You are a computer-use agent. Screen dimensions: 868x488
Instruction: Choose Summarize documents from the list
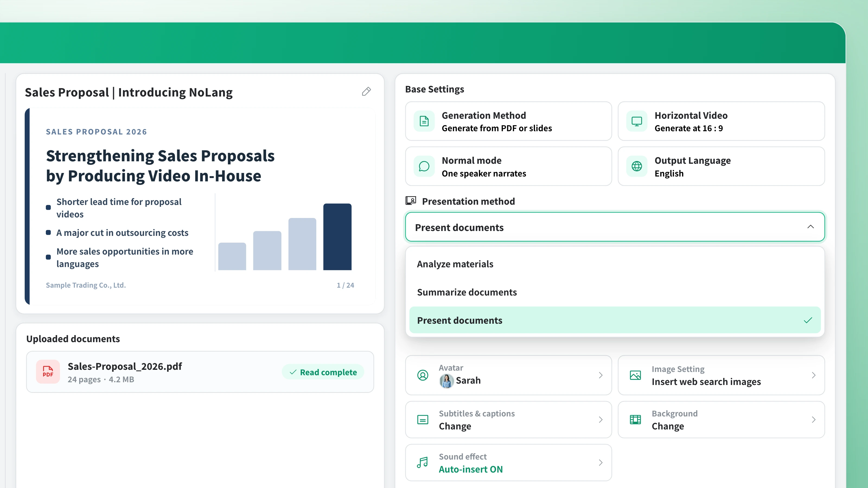(615, 292)
